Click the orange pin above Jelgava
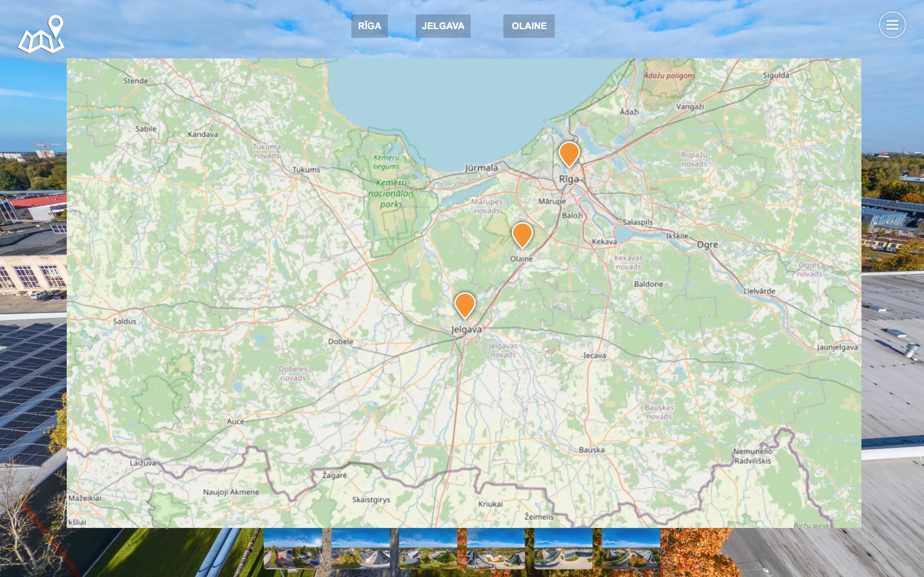This screenshot has height=577, width=924. click(465, 304)
